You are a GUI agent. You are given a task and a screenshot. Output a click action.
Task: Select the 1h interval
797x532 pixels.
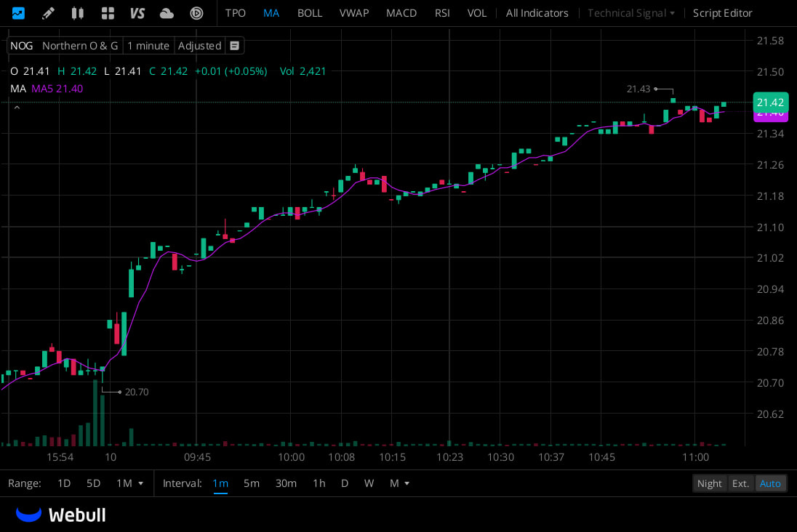pos(319,483)
